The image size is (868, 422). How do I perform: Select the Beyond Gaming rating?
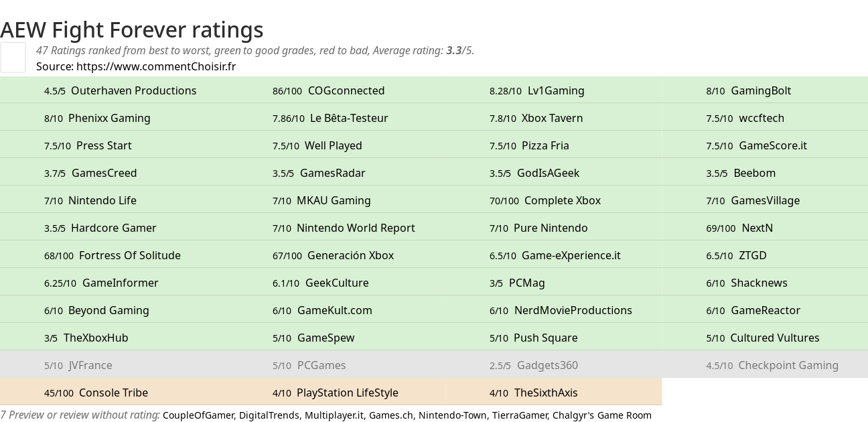pyautogui.click(x=96, y=310)
